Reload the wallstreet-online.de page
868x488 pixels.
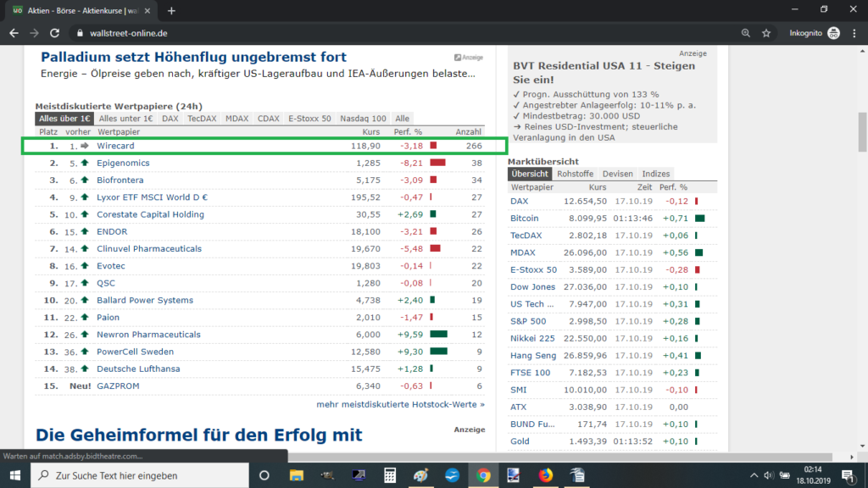[54, 33]
